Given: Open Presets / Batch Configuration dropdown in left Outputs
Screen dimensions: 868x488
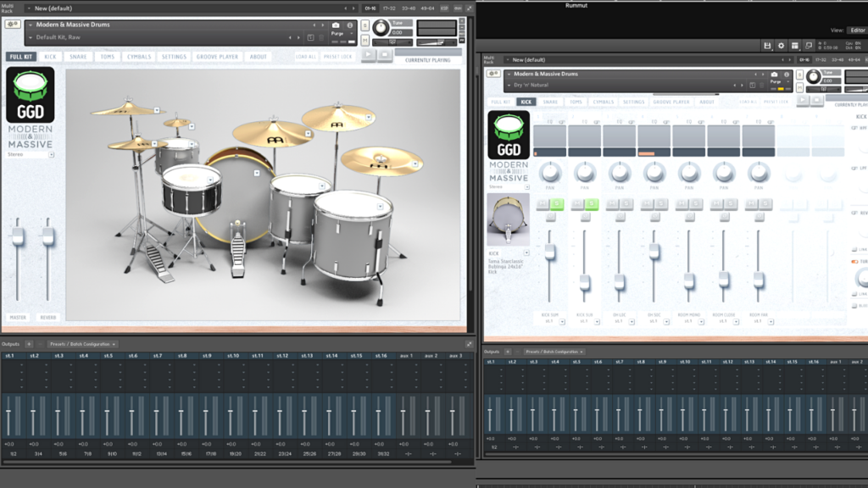Looking at the screenshot, I should pos(82,344).
